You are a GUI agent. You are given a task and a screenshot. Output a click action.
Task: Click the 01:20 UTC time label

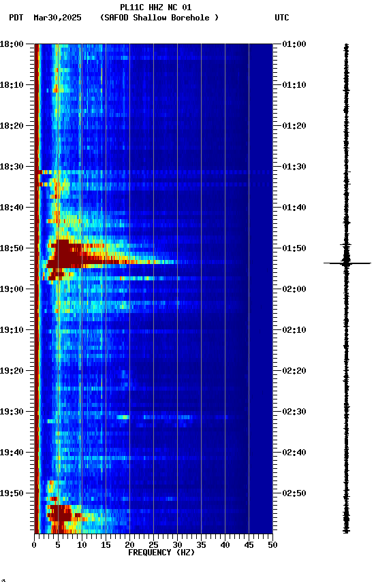[294, 126]
